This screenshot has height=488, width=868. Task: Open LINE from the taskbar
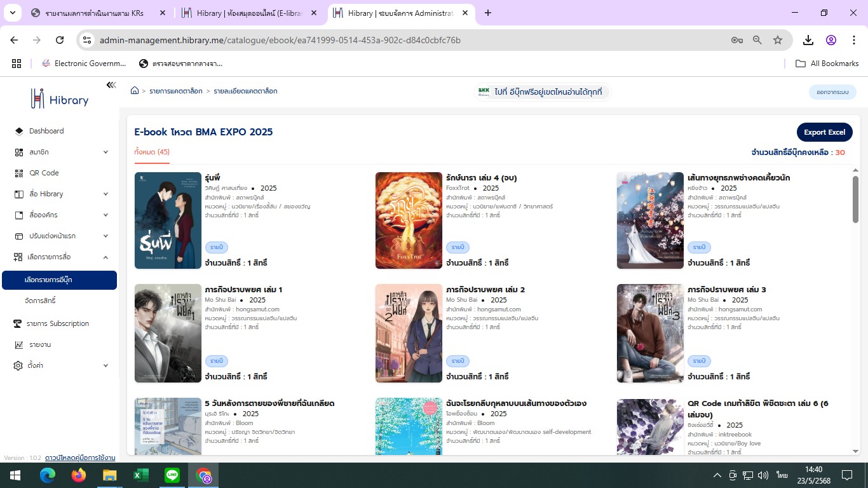172,475
